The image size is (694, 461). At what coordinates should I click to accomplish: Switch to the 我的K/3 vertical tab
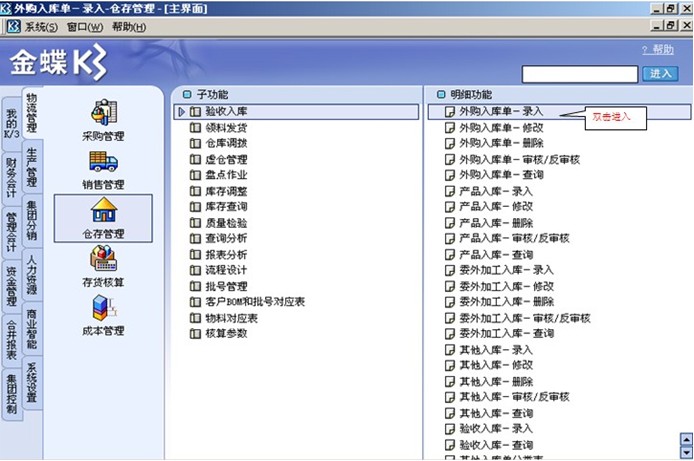(x=12, y=124)
